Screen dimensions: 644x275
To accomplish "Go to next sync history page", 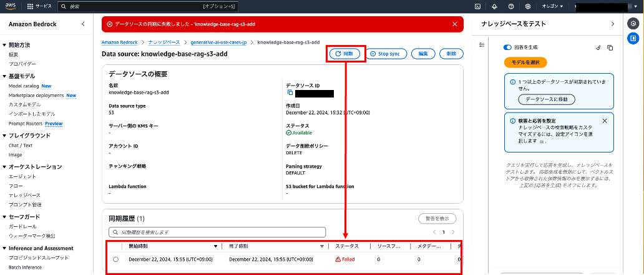I will 453,232.
